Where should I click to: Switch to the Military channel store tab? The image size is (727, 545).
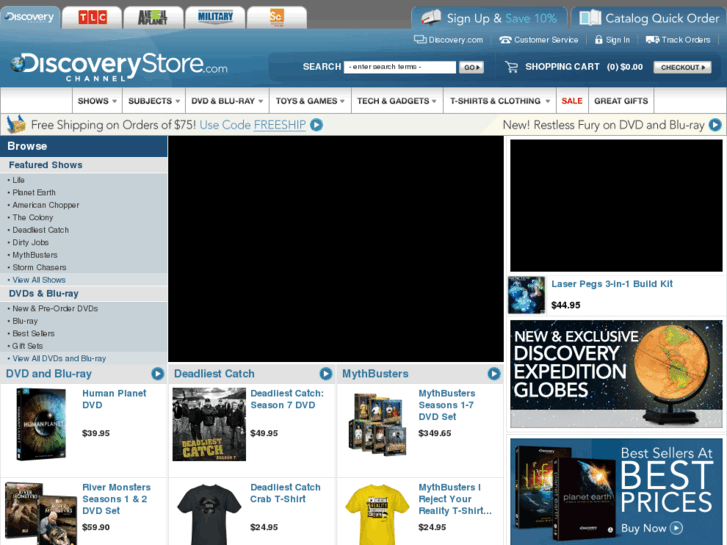(x=215, y=18)
